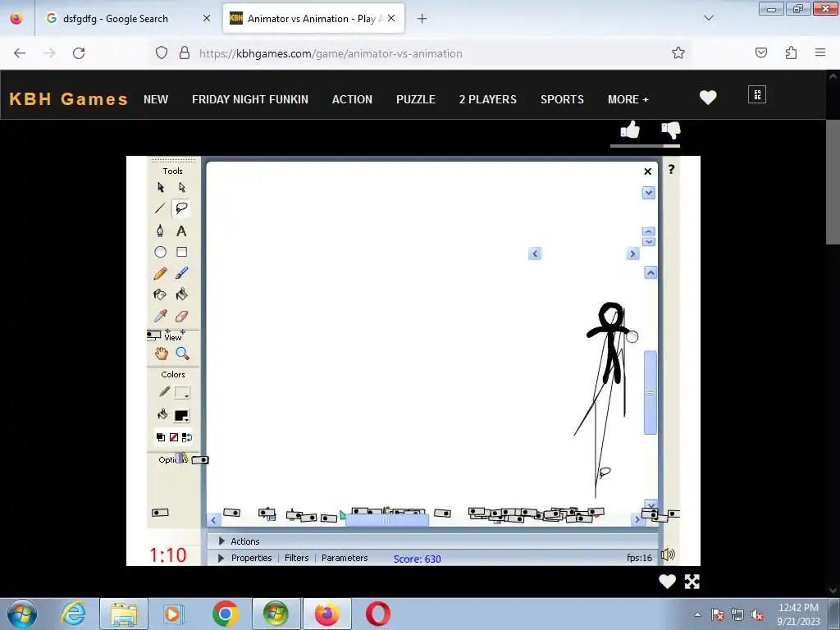Click the fill color bucket icon
This screenshot has height=630, width=840.
tap(162, 414)
